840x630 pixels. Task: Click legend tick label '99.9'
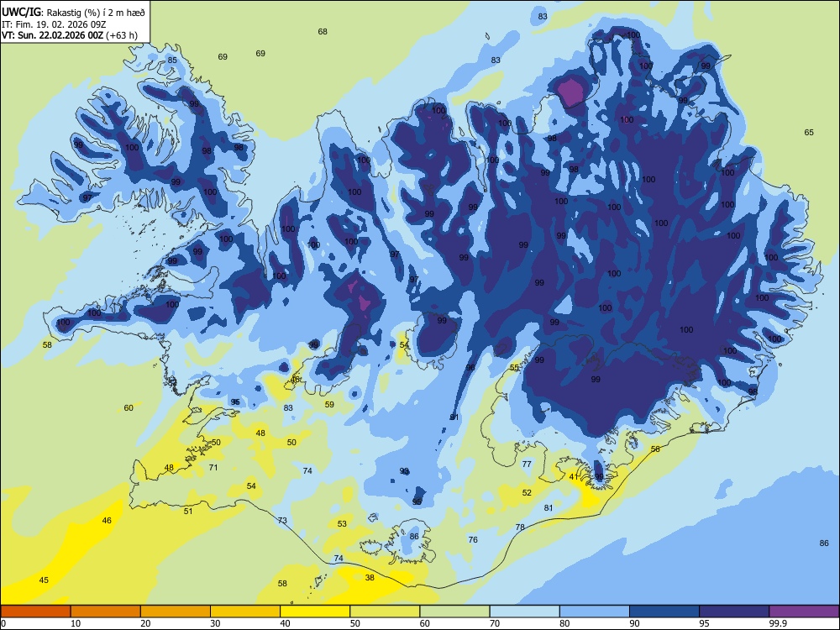point(778,623)
